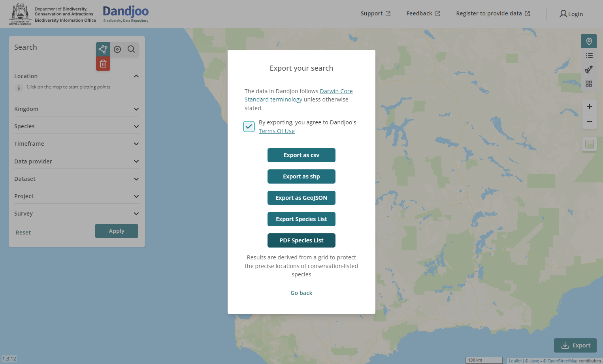Zoom in on the map

click(590, 107)
